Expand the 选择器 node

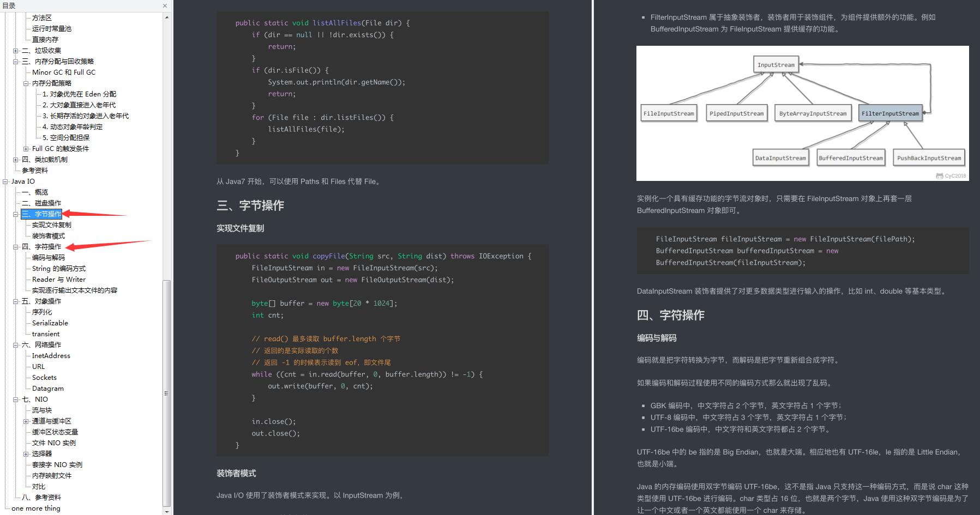point(26,454)
